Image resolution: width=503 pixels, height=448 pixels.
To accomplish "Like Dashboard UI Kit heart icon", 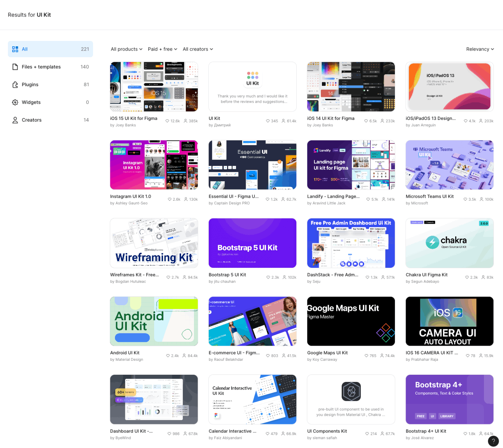I will point(169,434).
